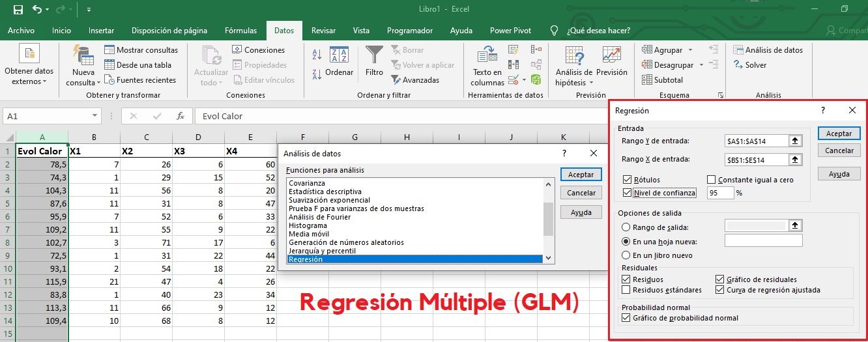Click the Relleno rápido flash fill icon
The image size is (868, 342).
tap(514, 50)
